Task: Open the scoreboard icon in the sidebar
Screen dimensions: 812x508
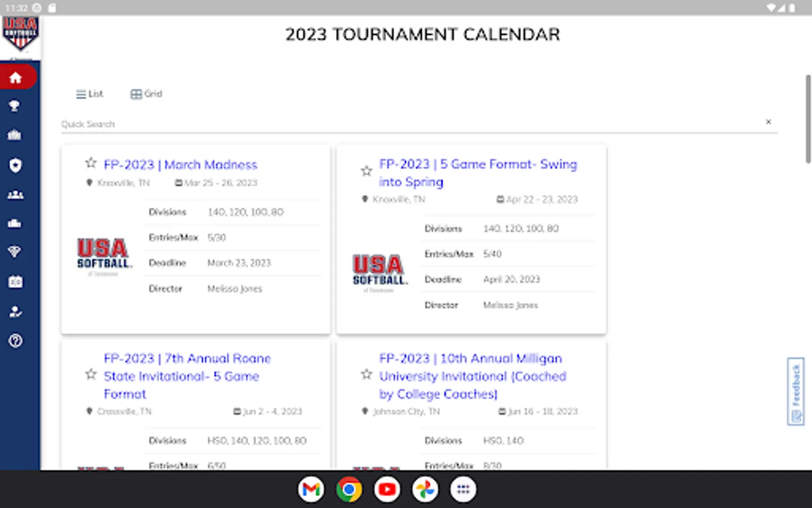Action: pyautogui.click(x=15, y=282)
